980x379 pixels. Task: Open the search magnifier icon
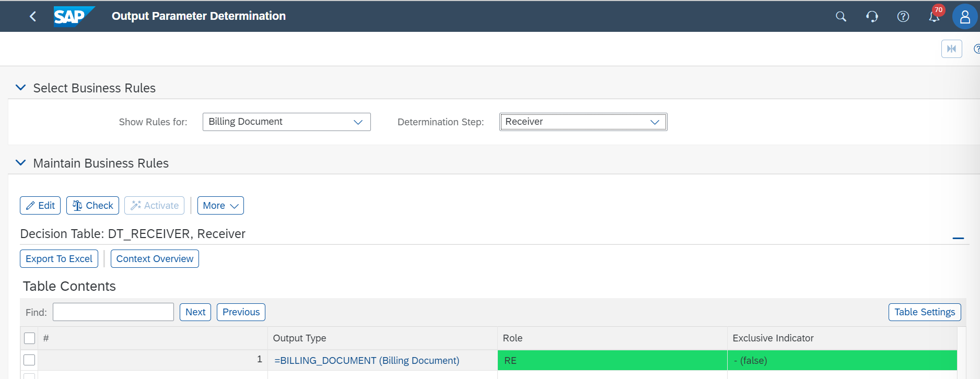pos(841,17)
